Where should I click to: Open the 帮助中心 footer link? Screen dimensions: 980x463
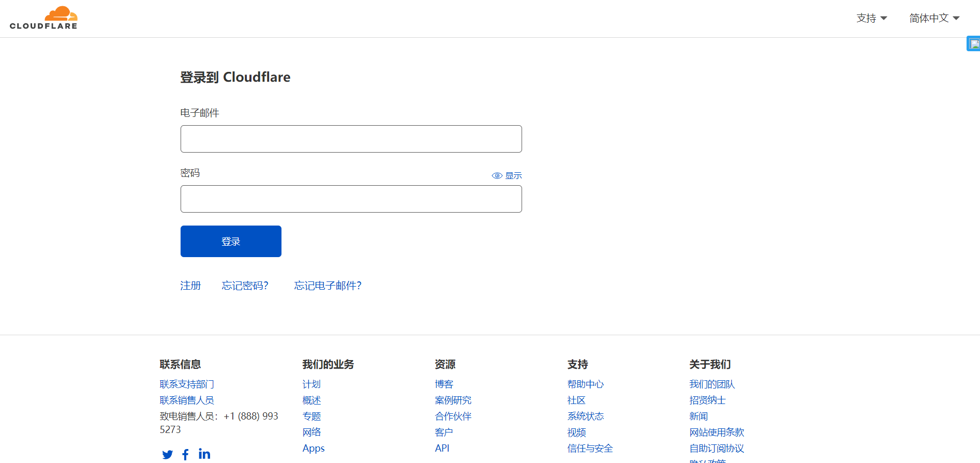(x=586, y=384)
